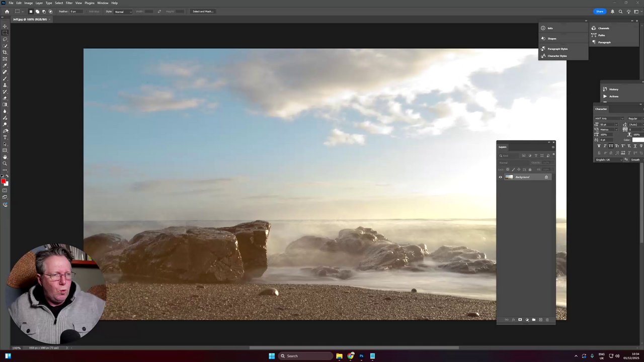Delete layer using trash icon

point(547,320)
